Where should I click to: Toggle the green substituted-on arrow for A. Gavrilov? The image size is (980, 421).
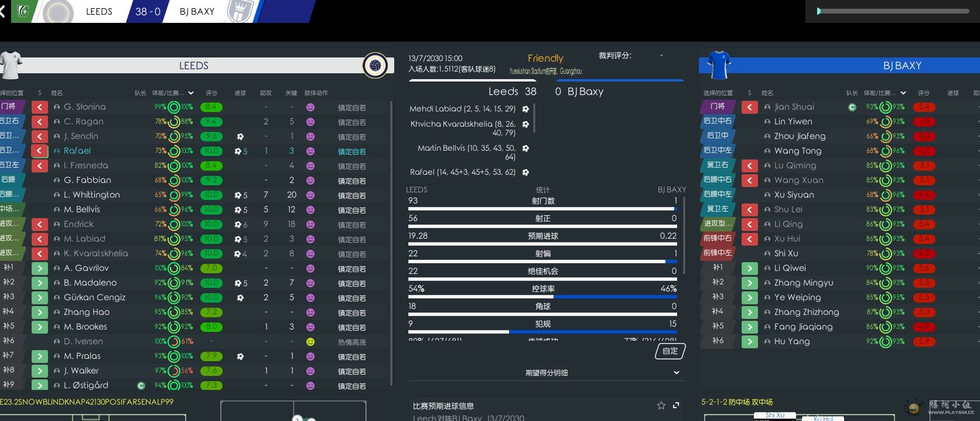[39, 269]
